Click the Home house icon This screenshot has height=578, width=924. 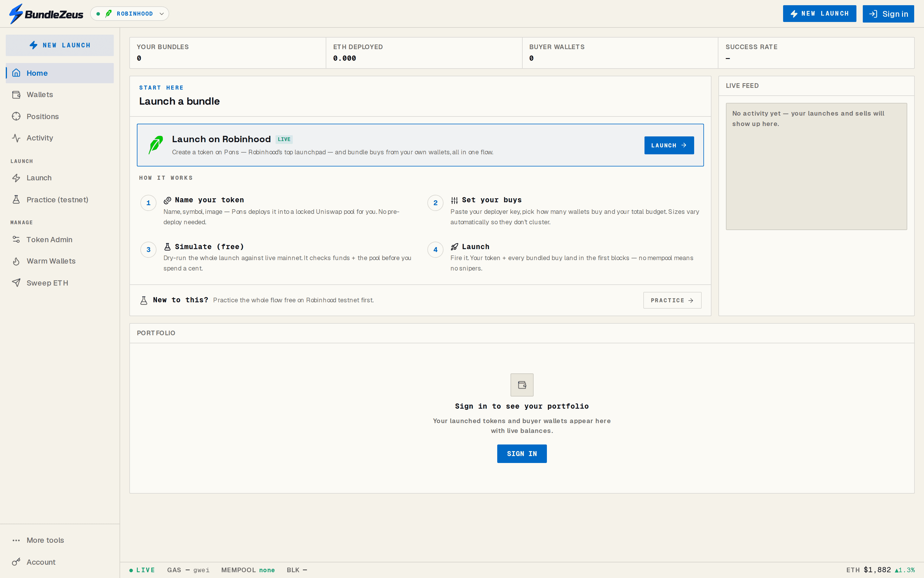tap(16, 73)
